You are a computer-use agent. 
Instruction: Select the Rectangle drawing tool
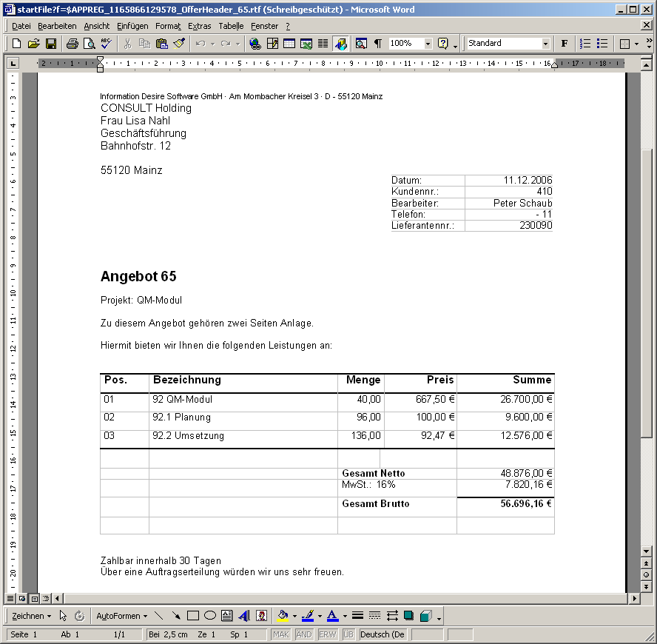(193, 616)
